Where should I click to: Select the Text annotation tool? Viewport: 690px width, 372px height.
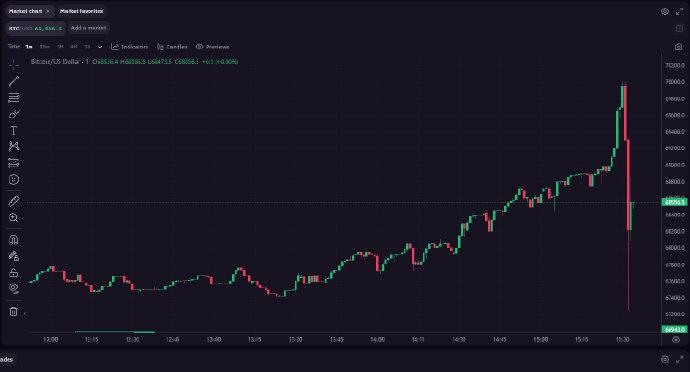(x=14, y=130)
